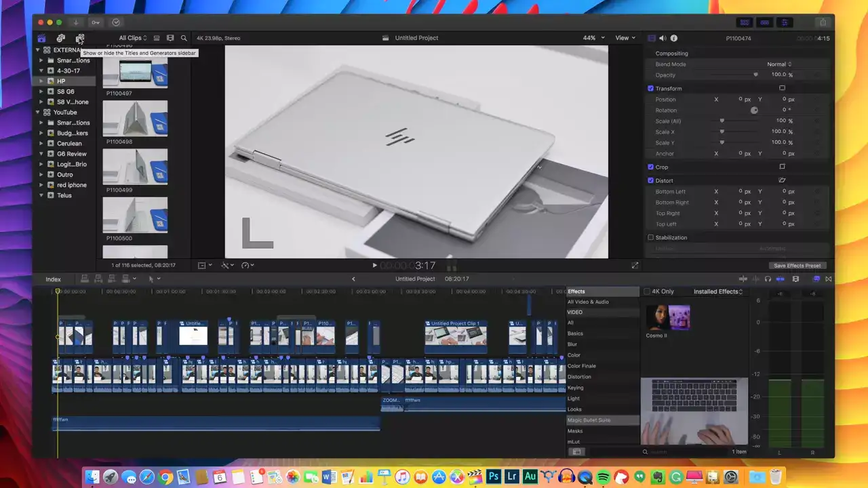
Task: Uncheck the Distort checkbox
Action: [x=651, y=180]
